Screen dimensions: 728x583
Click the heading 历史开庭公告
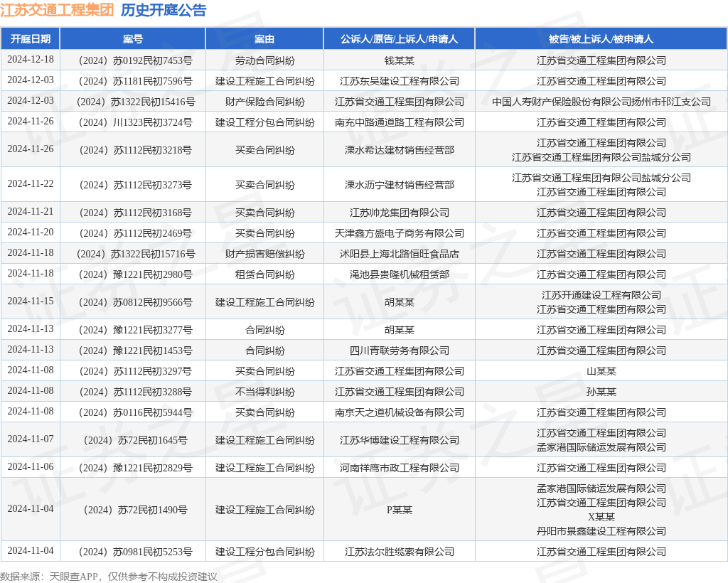tap(164, 10)
